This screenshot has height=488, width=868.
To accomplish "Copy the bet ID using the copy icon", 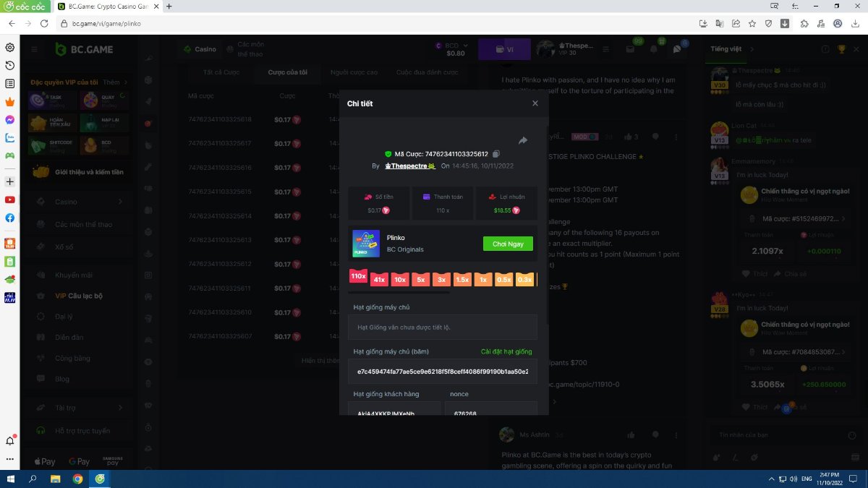I will point(496,154).
